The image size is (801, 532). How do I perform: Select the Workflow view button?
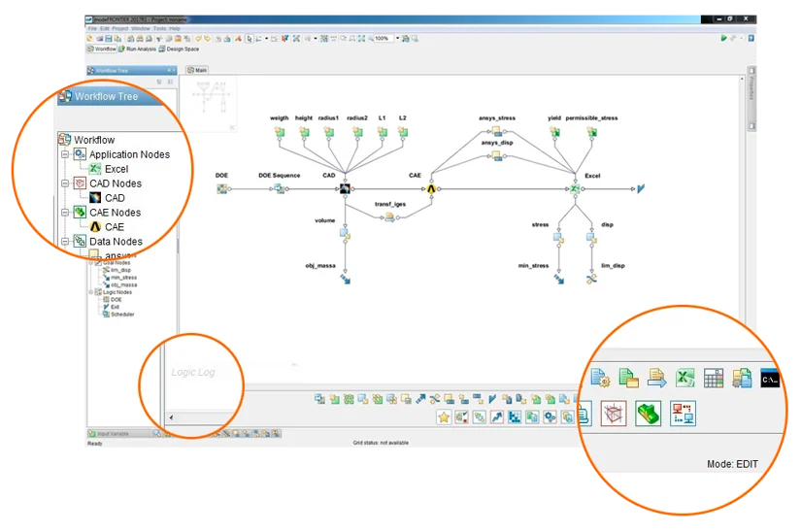point(102,49)
